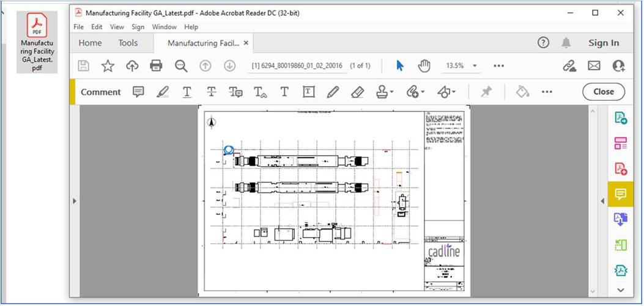Open the Organize Pages tool in sidebar

621,143
